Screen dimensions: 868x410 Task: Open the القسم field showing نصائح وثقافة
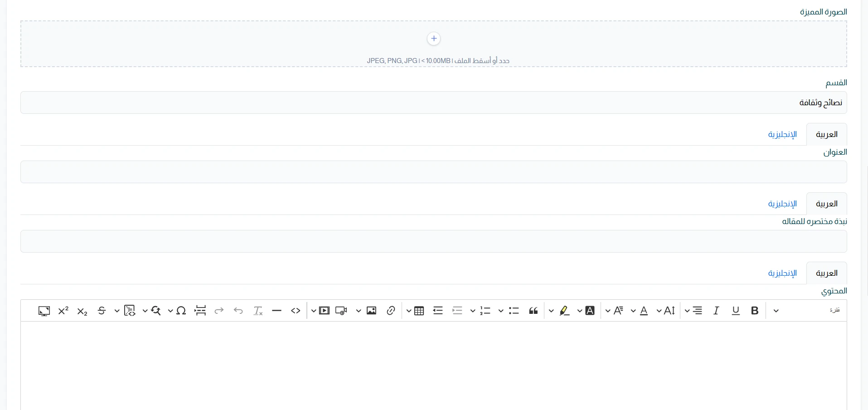coord(434,102)
